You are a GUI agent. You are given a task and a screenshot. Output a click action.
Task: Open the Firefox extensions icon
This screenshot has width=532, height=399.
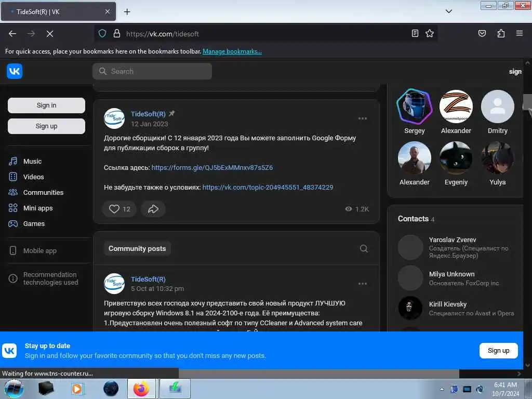[501, 33]
